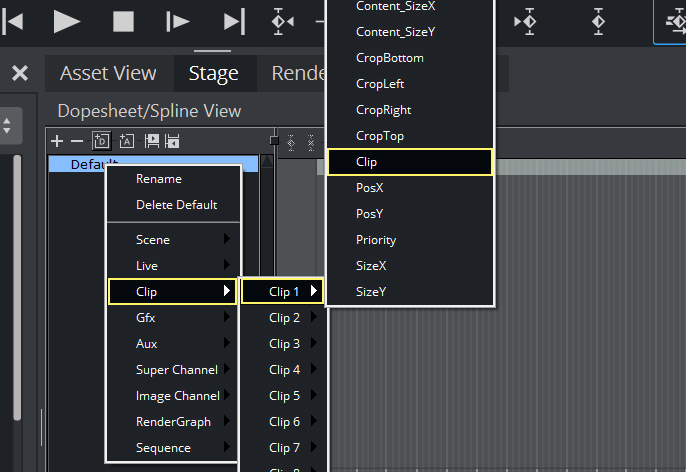Select CropBottom from the property list
Screen dimensions: 686x472
point(390,58)
